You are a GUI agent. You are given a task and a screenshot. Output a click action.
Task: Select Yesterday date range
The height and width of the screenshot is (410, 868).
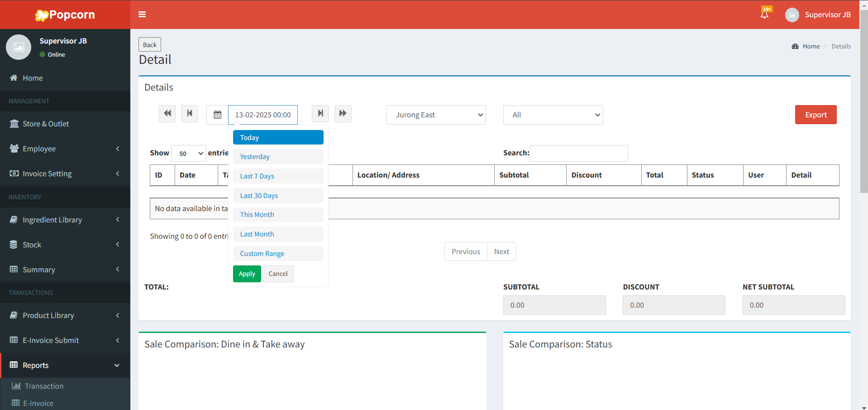[278, 156]
